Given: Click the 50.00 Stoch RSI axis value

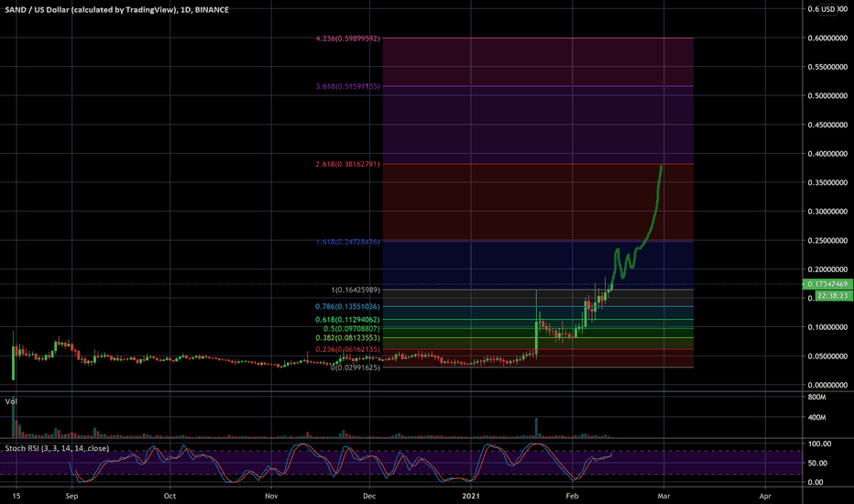Looking at the screenshot, I should tap(817, 463).
